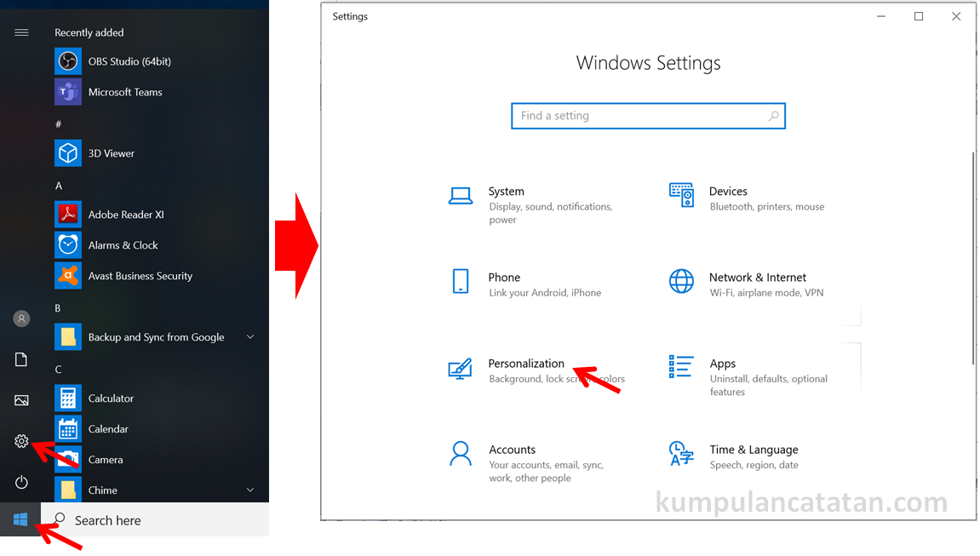Click 'Display, sound, notifications, power' text
Image resolution: width=980 pixels, height=556 pixels.
click(x=551, y=213)
